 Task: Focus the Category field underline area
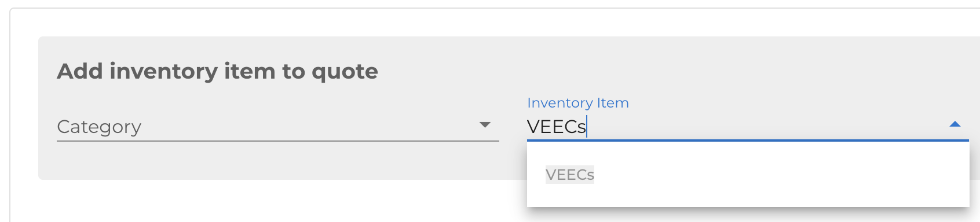tap(278, 140)
